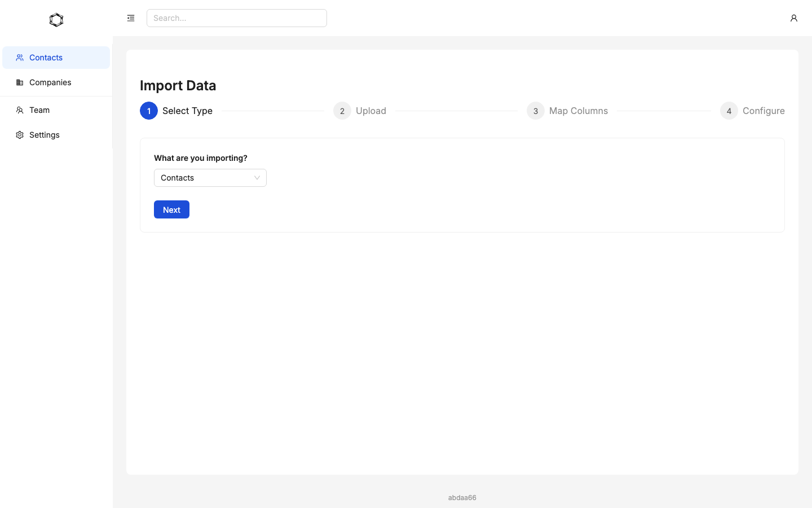Click the Select Type step label
812x508 pixels.
click(x=187, y=111)
